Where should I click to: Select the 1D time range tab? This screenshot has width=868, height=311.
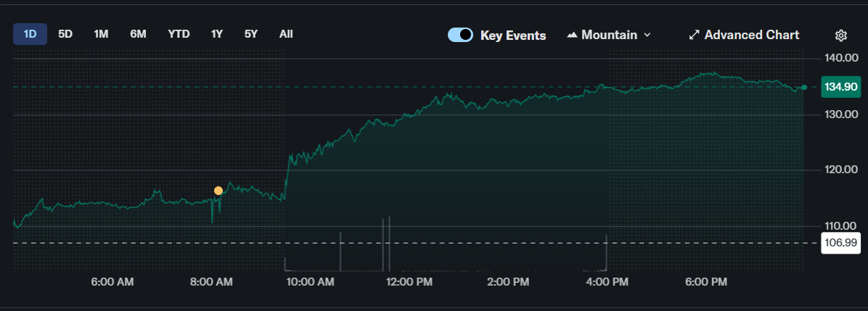click(x=30, y=34)
